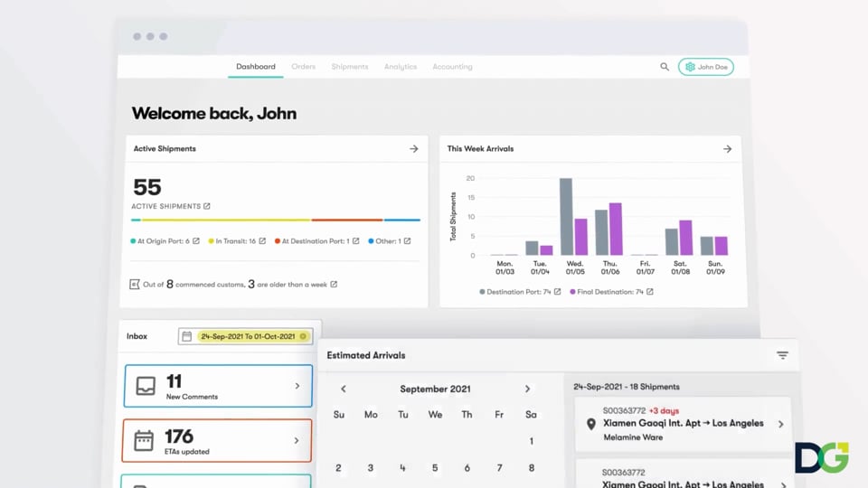Open At Destination Port: 1 link icon
The image size is (868, 488).
356,240
